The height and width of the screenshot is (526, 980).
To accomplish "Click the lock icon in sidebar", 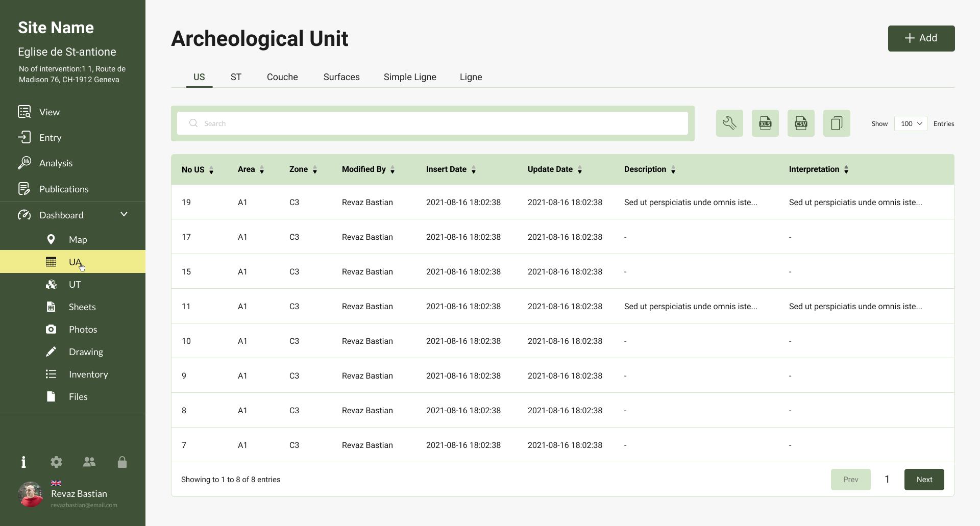I will click(x=122, y=462).
